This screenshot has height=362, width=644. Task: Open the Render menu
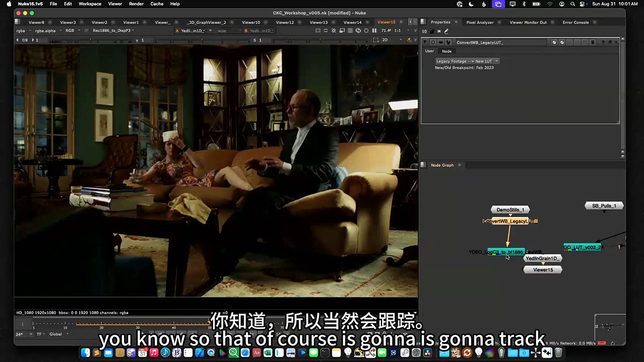pyautogui.click(x=136, y=4)
